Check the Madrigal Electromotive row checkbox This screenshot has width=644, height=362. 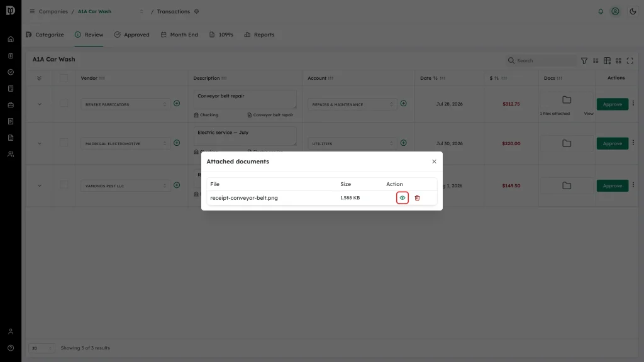[64, 143]
